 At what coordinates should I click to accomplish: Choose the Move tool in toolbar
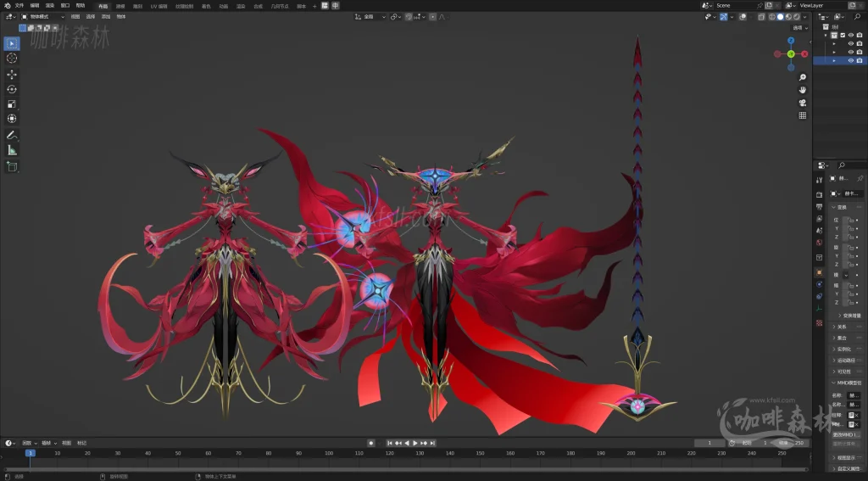click(12, 75)
